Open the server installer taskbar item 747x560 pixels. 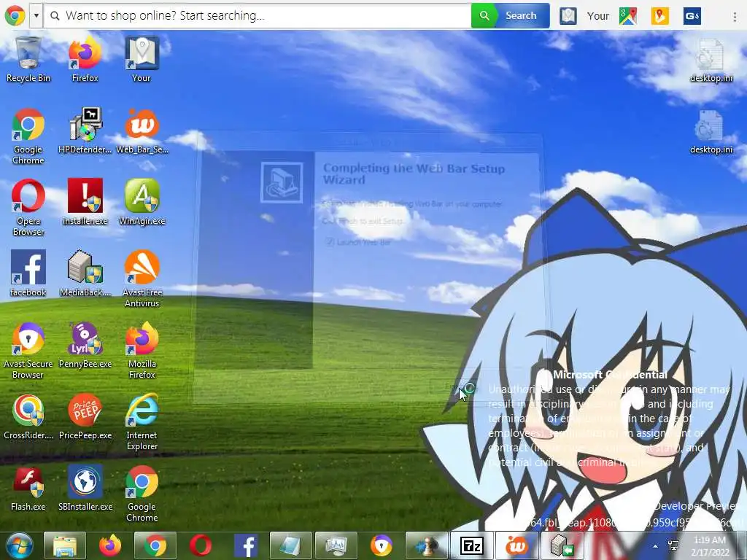[562, 545]
